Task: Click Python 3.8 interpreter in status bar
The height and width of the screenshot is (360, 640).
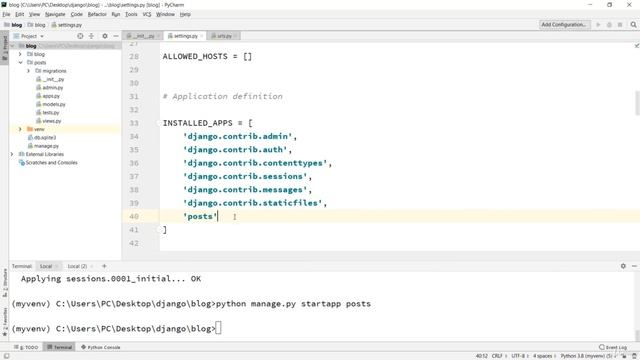Action: coord(585,356)
